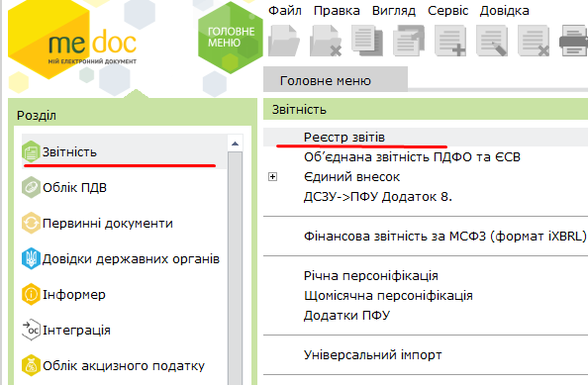The image size is (588, 385).
Task: Click the copy documents toolbar icon
Action: pos(367,41)
